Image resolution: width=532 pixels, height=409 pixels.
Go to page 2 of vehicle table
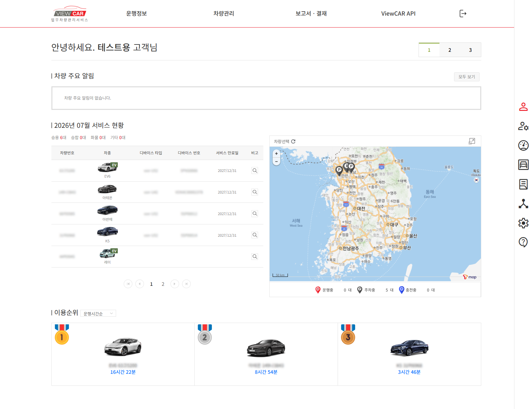(163, 284)
